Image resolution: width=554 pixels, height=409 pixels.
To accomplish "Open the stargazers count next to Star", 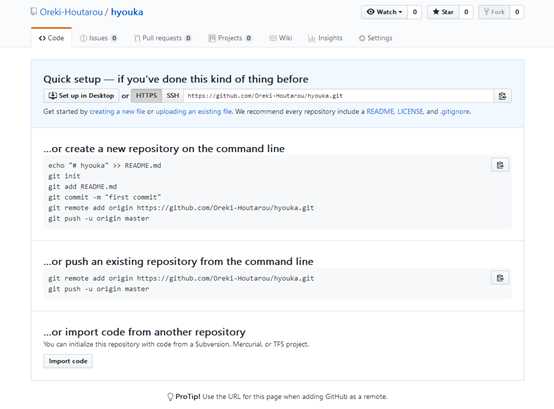I will point(466,12).
